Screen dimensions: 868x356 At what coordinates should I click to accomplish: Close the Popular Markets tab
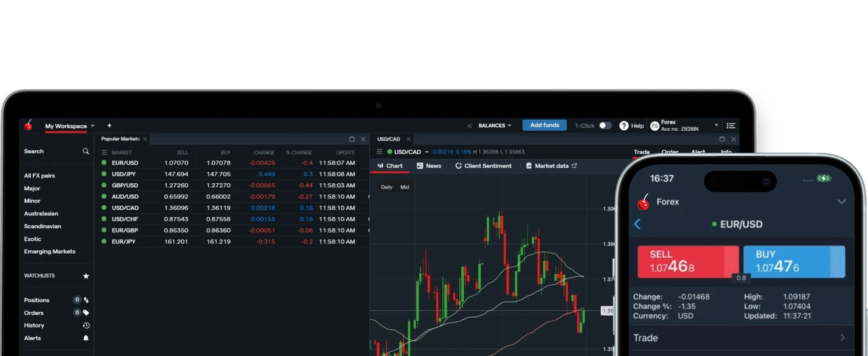click(144, 139)
